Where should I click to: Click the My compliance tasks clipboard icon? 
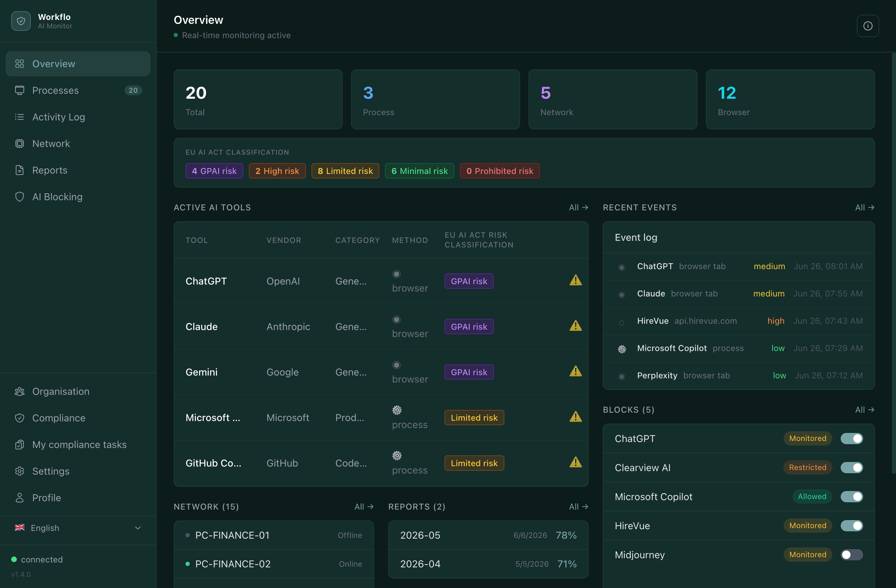point(20,444)
